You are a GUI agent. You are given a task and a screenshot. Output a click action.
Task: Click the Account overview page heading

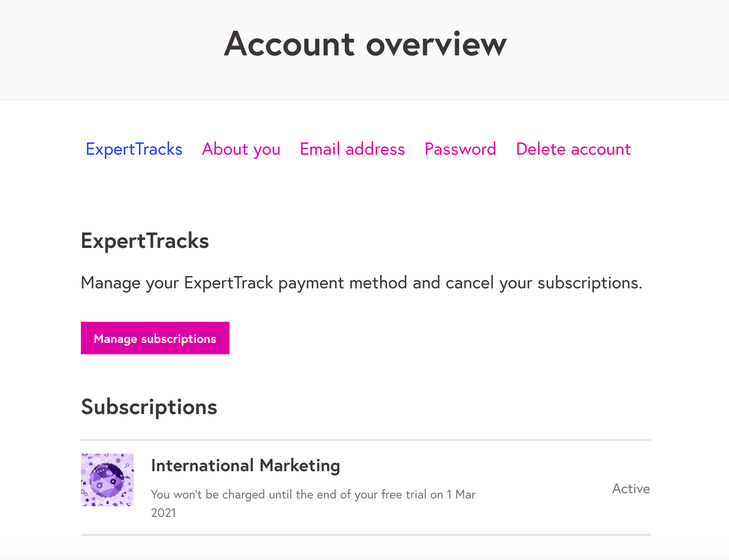click(365, 44)
